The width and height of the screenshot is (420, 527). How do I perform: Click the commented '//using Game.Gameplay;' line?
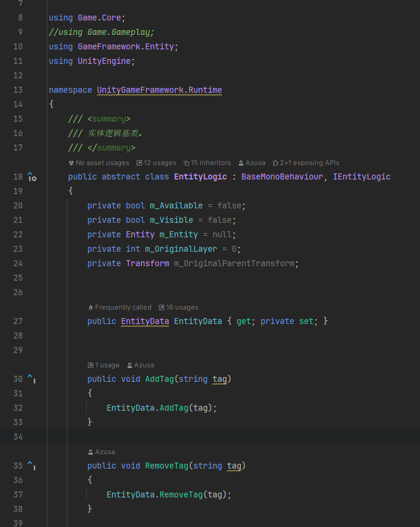click(102, 33)
